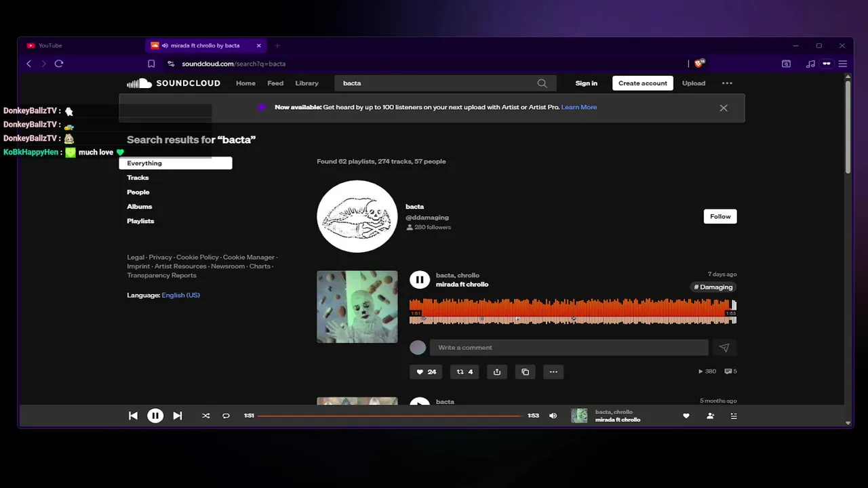Skip to previous track in player bar
This screenshot has width=868, height=488.
pos(133,415)
